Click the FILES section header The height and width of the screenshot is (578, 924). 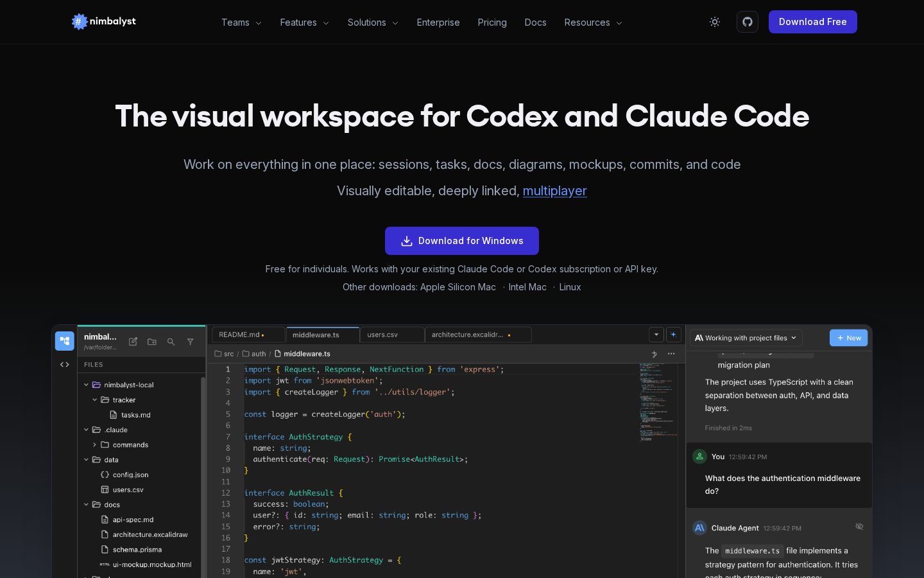[94, 365]
